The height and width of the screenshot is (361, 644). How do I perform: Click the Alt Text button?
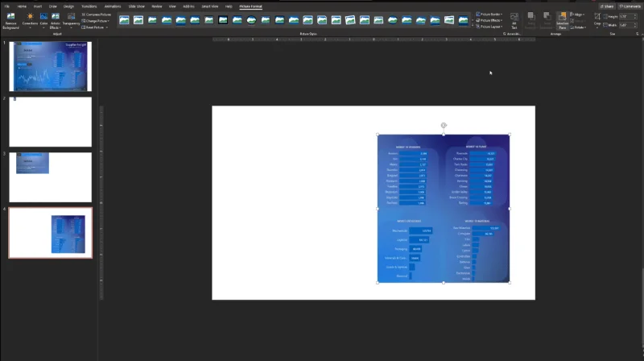point(514,21)
